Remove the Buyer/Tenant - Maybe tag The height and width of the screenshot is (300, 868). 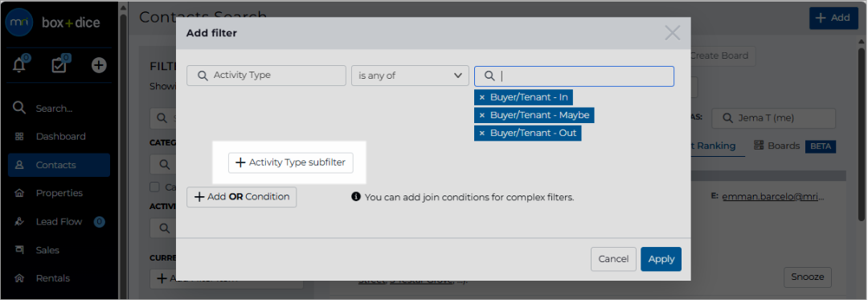pyautogui.click(x=481, y=115)
